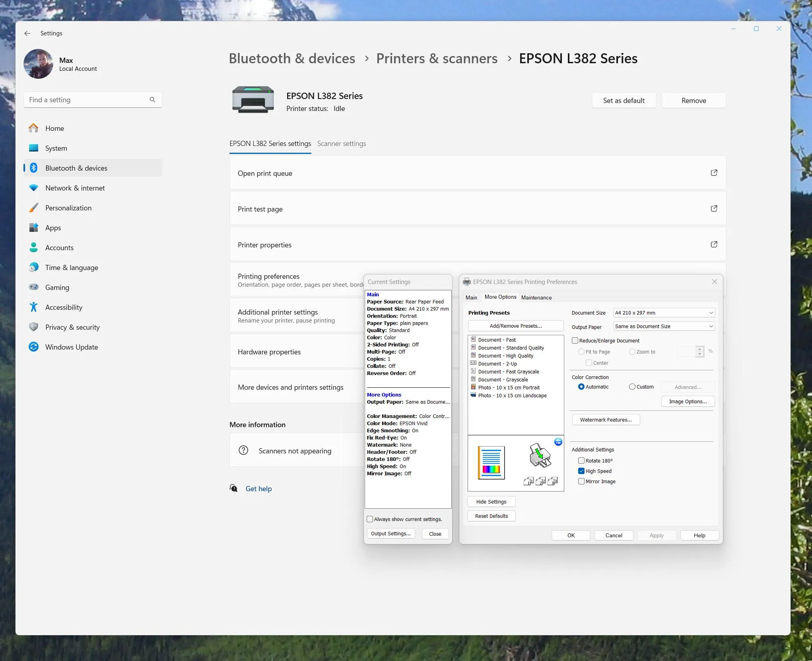Tick Always show current settings checkbox
Viewport: 812px width, 661px height.
(370, 519)
